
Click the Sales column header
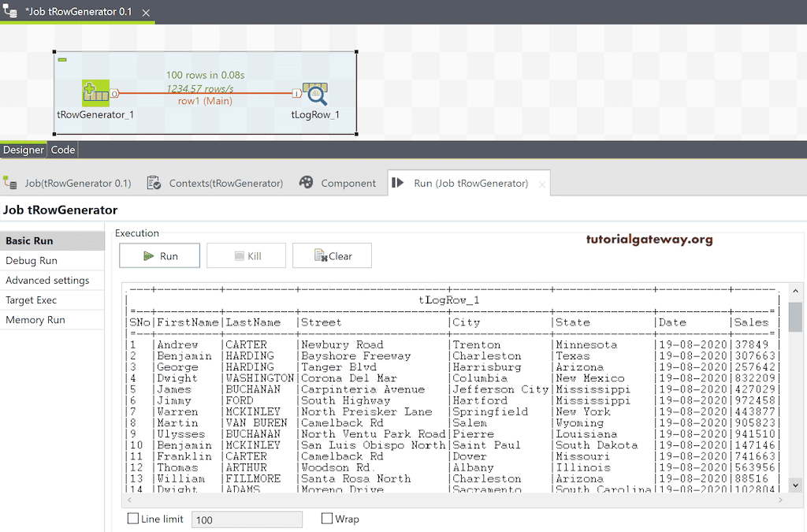coord(751,322)
